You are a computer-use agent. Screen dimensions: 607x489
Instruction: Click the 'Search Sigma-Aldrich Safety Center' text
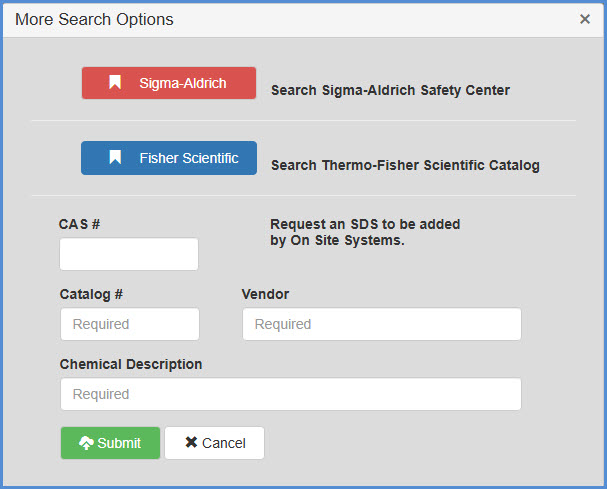click(390, 90)
